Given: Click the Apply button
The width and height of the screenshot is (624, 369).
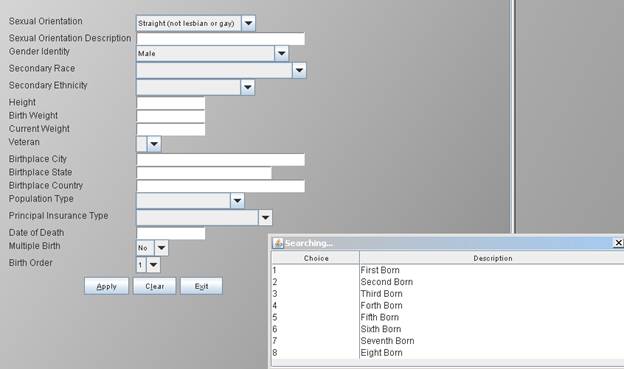Looking at the screenshot, I should [x=106, y=286].
